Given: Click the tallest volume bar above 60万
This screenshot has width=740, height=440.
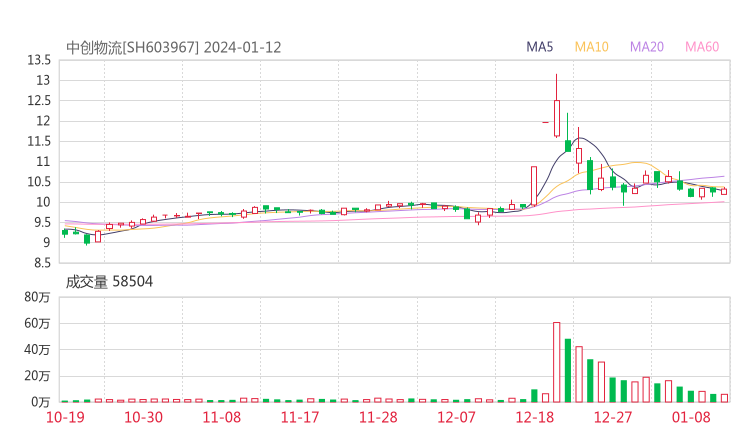Looking at the screenshot, I should (x=557, y=362).
